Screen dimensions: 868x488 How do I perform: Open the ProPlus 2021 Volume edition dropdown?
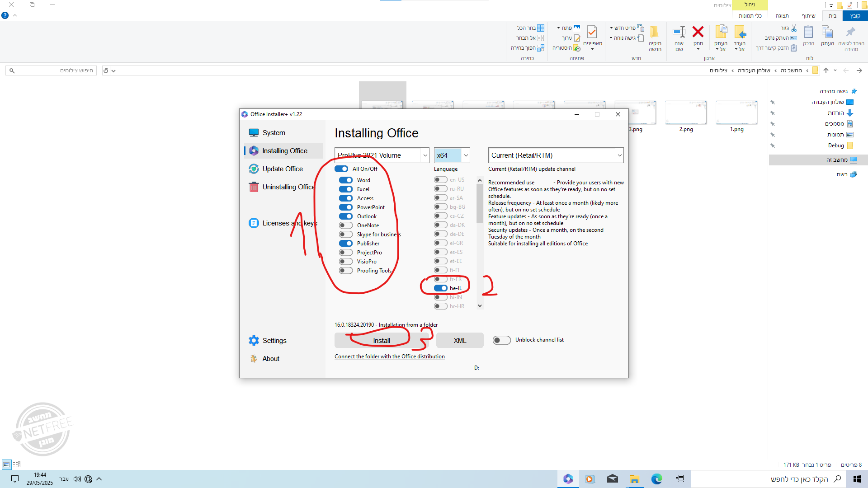382,155
